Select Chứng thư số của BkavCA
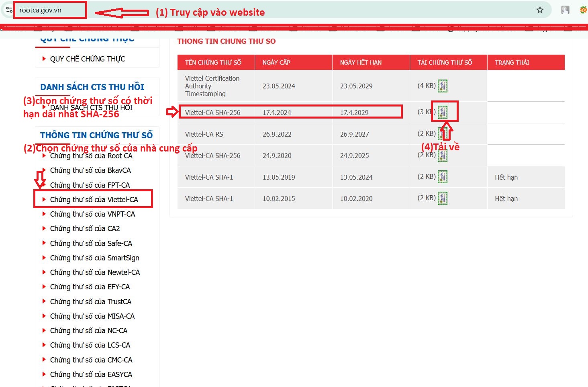 pyautogui.click(x=90, y=170)
